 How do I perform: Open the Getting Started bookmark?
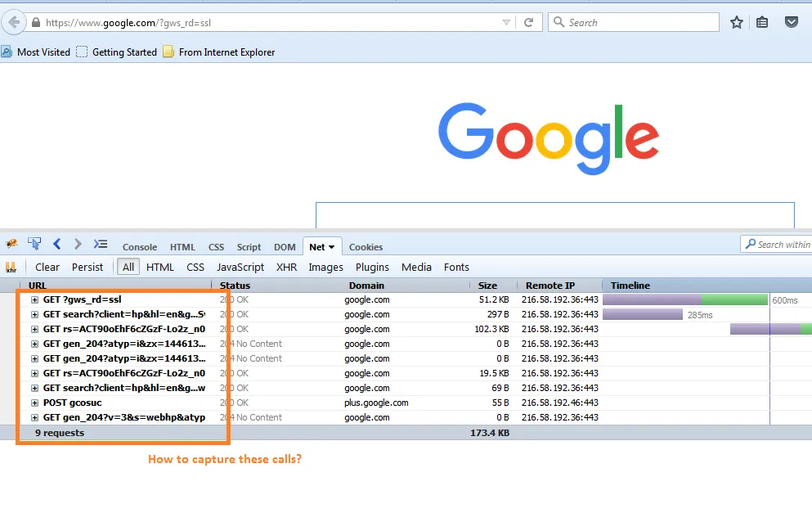116,52
